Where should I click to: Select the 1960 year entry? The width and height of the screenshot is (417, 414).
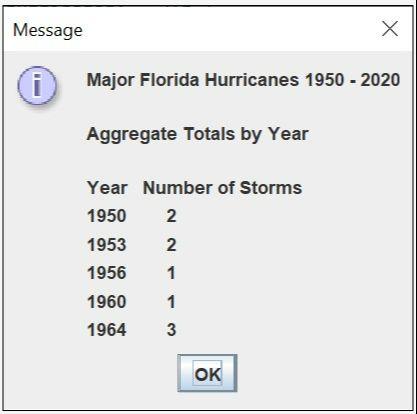pos(107,302)
